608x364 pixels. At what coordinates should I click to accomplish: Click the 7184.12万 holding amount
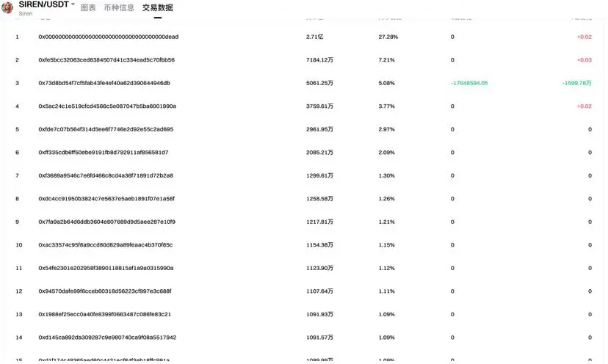[x=319, y=59]
